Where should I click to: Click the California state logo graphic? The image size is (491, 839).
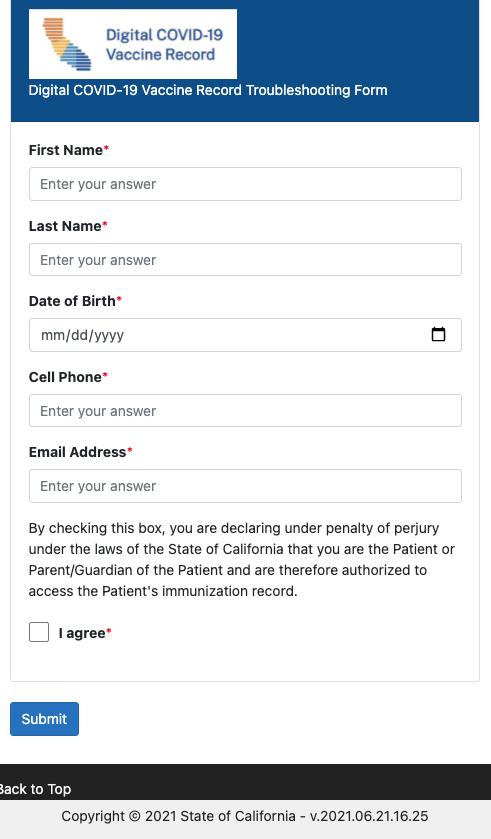(67, 44)
